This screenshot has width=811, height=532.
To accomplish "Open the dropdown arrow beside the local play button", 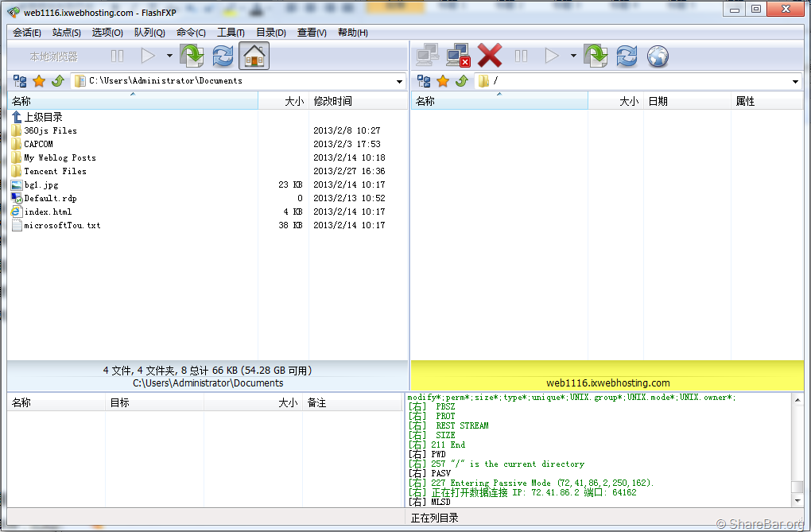I will pos(169,56).
